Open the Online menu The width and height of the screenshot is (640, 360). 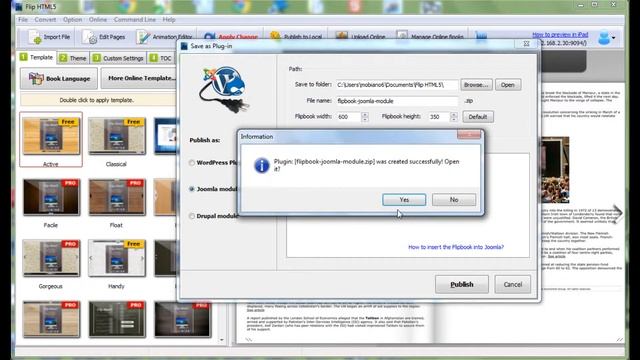(x=98, y=20)
